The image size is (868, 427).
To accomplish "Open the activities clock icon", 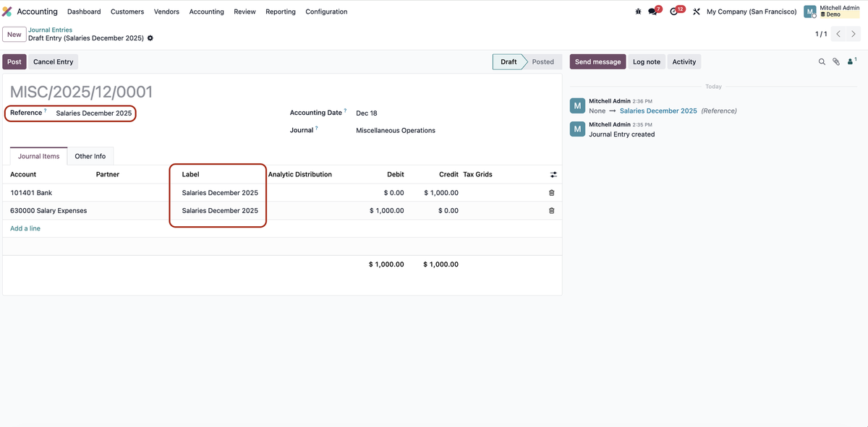I will (x=675, y=12).
